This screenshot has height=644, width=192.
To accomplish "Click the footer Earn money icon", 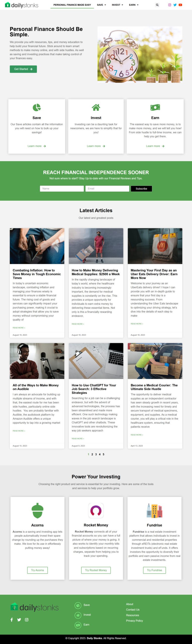I will [x=78, y=625].
